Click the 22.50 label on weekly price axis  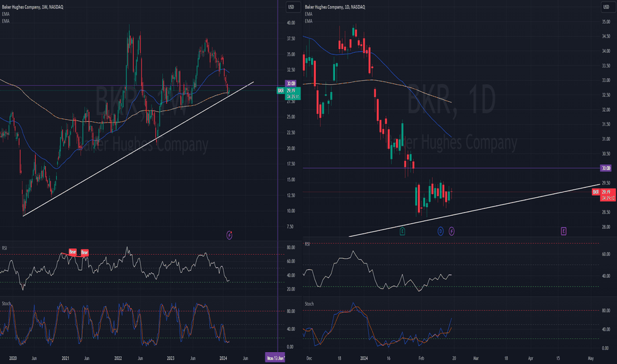coord(291,132)
